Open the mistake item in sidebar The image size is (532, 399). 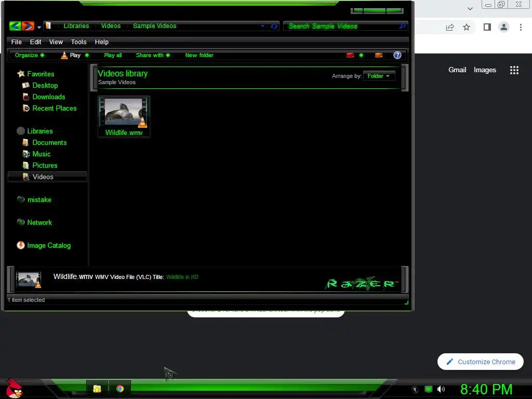[x=39, y=200]
